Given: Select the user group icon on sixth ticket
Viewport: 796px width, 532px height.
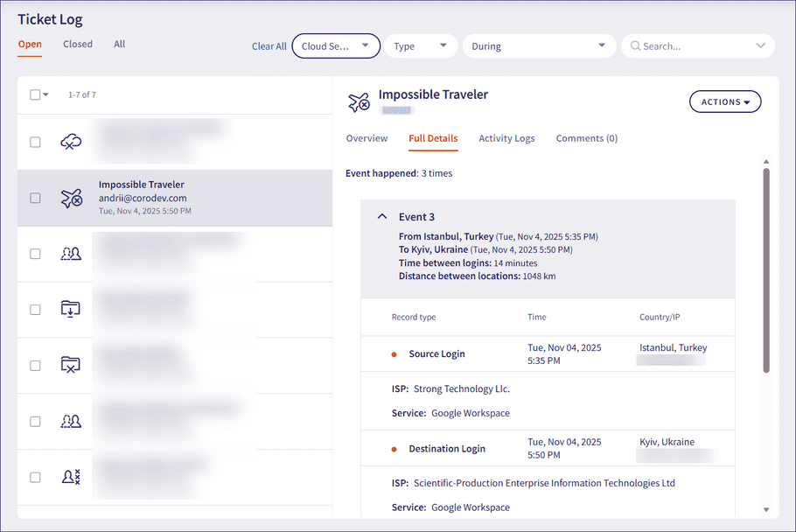Looking at the screenshot, I should 71,421.
